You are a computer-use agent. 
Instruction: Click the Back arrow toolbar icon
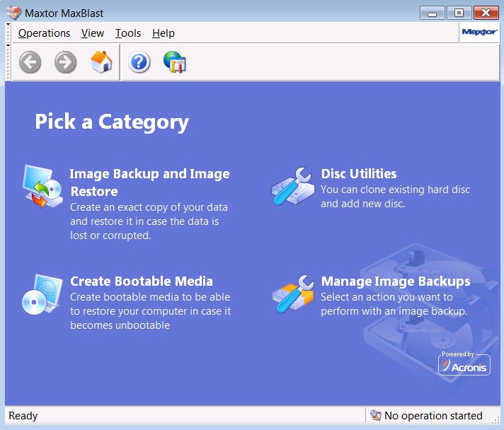click(x=30, y=62)
